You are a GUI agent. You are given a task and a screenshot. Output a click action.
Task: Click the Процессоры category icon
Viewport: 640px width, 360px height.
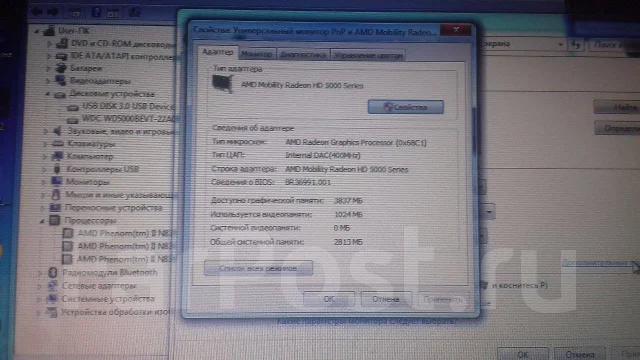coord(55,220)
